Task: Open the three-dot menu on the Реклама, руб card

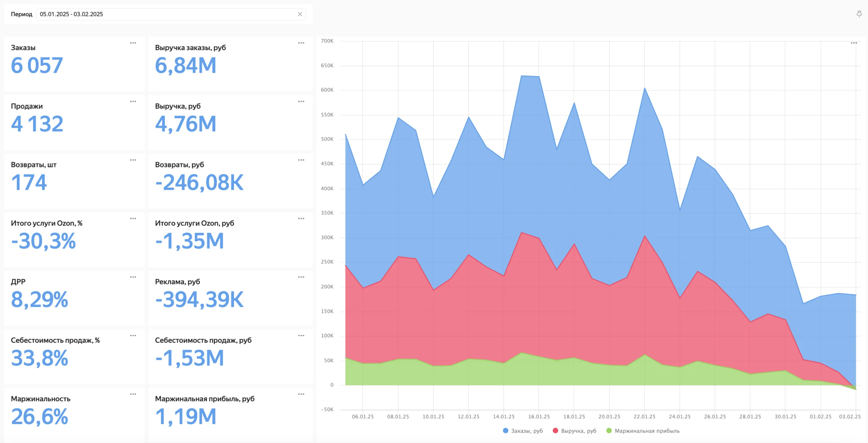Action: tap(301, 277)
